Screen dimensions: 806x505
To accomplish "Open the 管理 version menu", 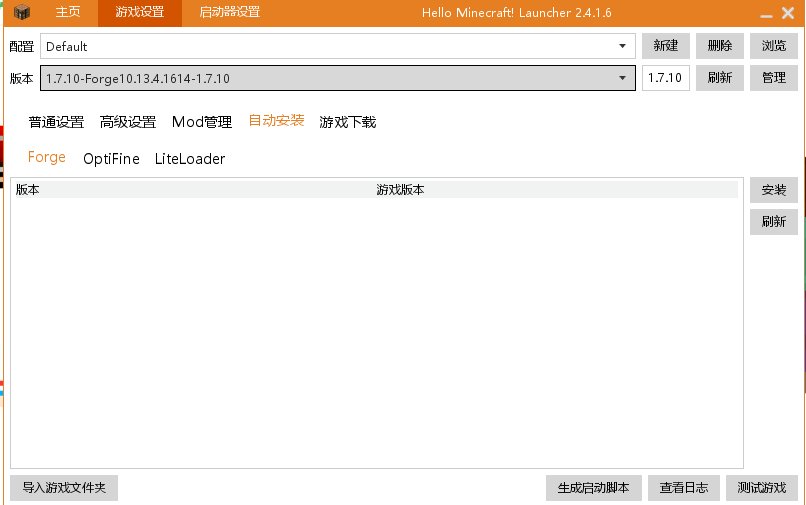I will click(774, 78).
